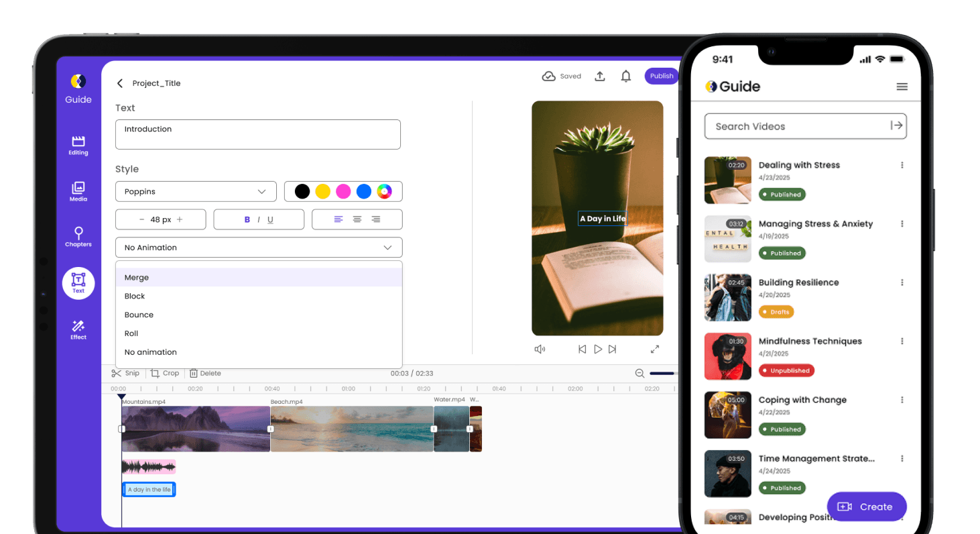Increase font size with the plus button
980x534 pixels.
180,219
